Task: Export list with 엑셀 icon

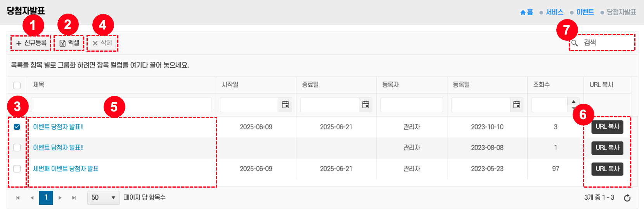Action: point(62,43)
